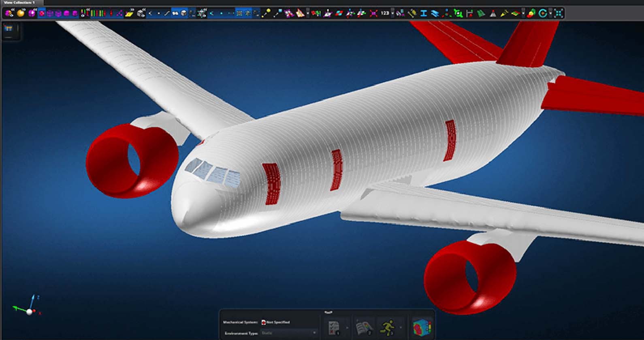Click the orange sphere toolbar icon

[x=20, y=13]
